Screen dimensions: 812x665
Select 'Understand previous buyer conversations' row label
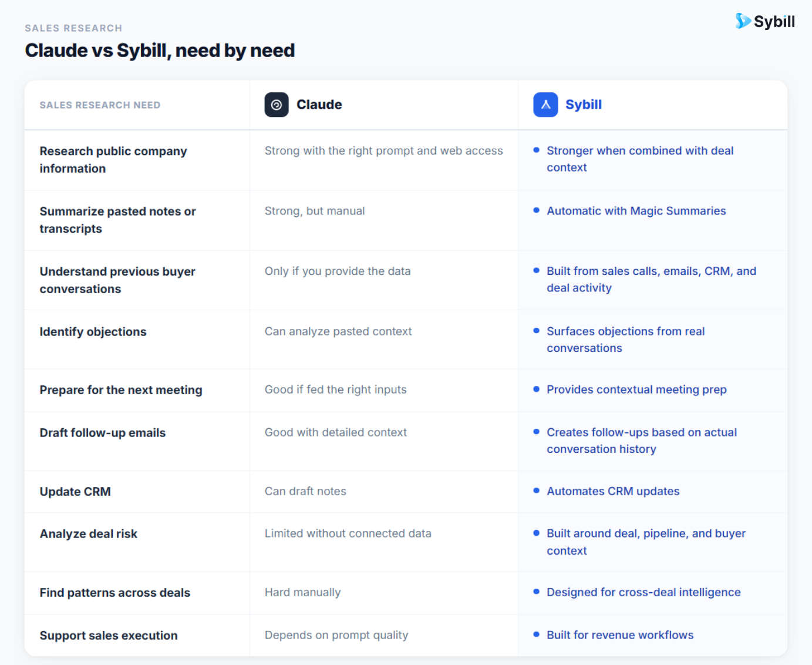click(x=117, y=280)
